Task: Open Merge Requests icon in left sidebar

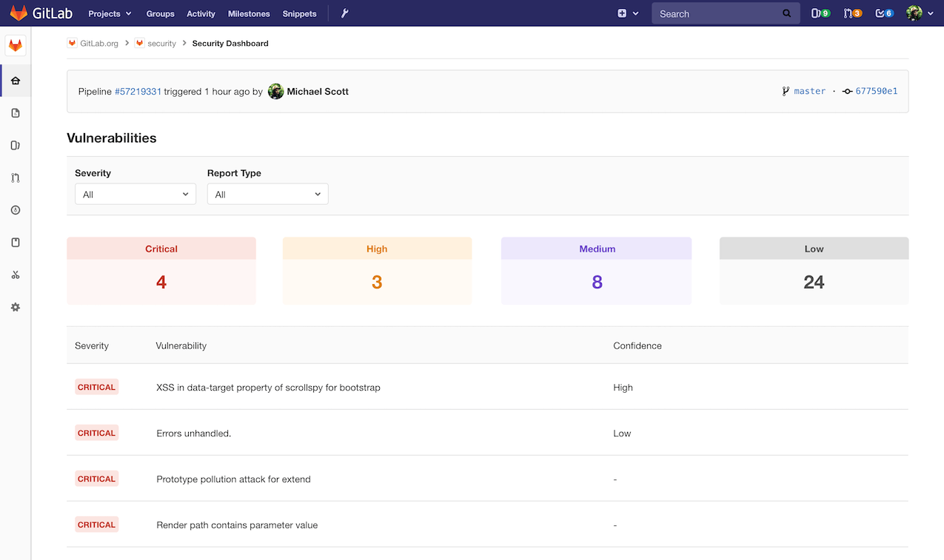Action: 16,178
